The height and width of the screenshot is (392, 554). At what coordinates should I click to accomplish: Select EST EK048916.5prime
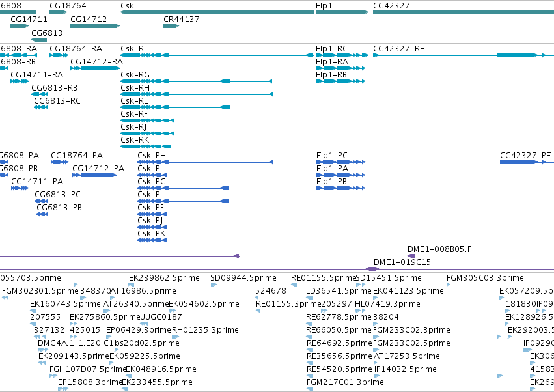(161, 369)
